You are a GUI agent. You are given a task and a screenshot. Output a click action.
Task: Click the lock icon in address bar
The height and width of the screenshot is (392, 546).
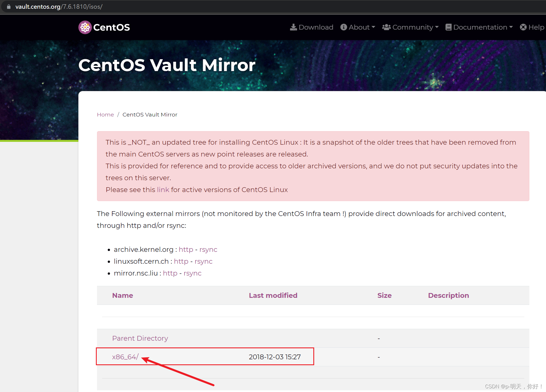point(9,6)
